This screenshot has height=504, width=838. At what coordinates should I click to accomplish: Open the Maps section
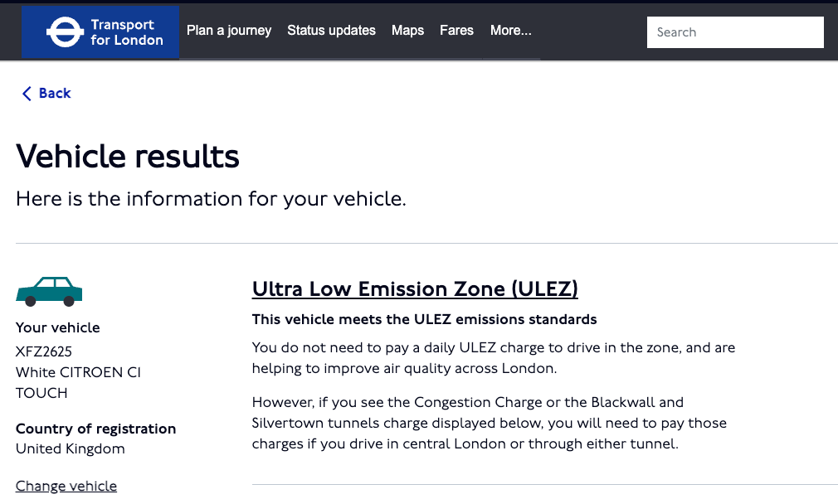coord(407,31)
